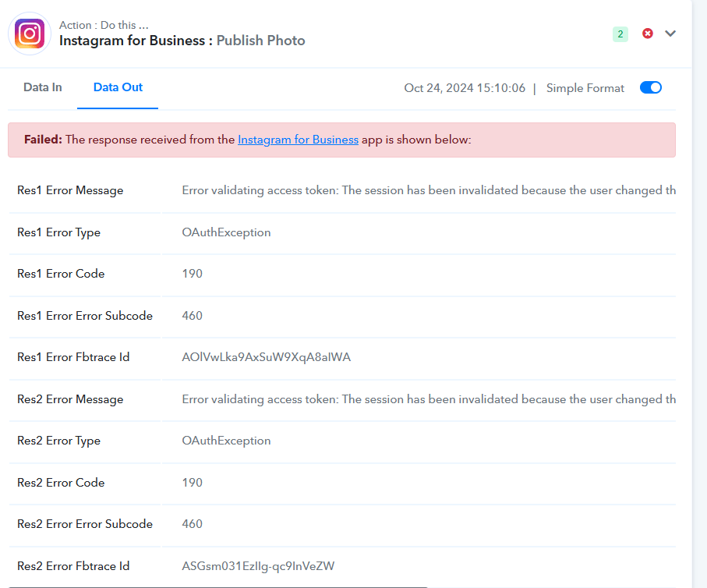Click the Res1 Error Message label
The height and width of the screenshot is (588, 707).
click(70, 190)
